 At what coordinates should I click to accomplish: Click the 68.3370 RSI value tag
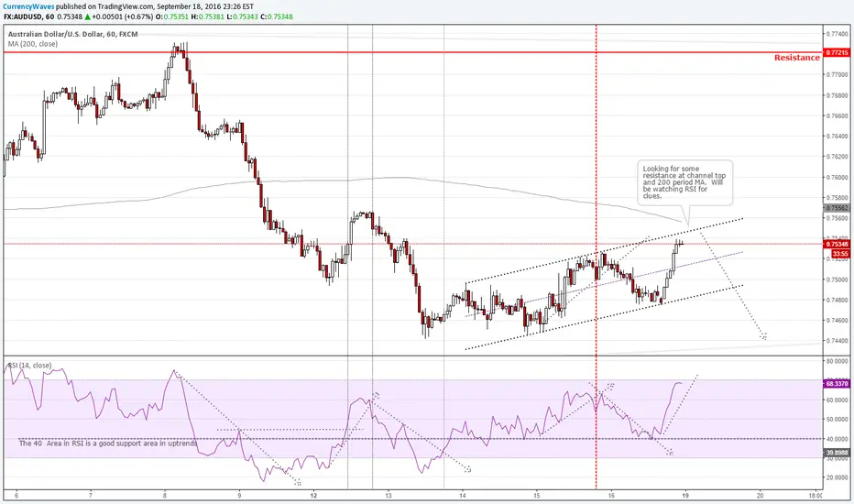click(837, 384)
